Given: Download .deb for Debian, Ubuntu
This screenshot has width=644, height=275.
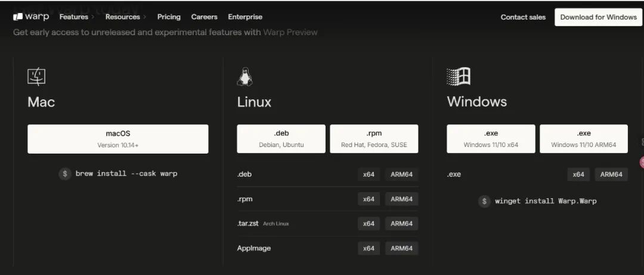Looking at the screenshot, I should 281,139.
